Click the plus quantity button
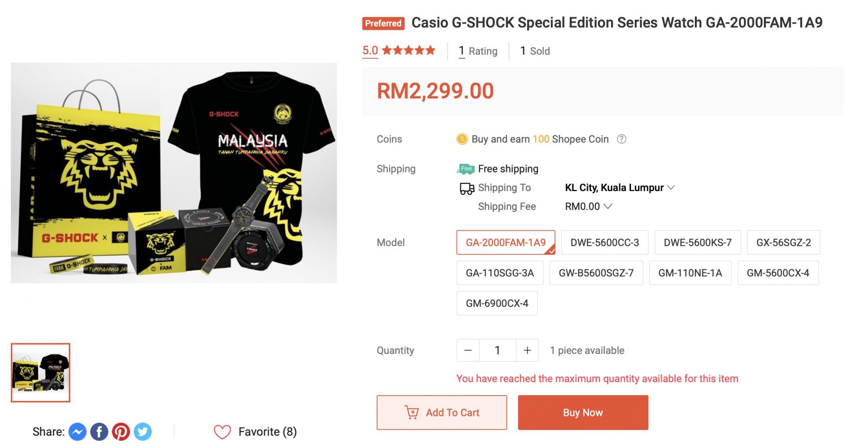 point(527,350)
